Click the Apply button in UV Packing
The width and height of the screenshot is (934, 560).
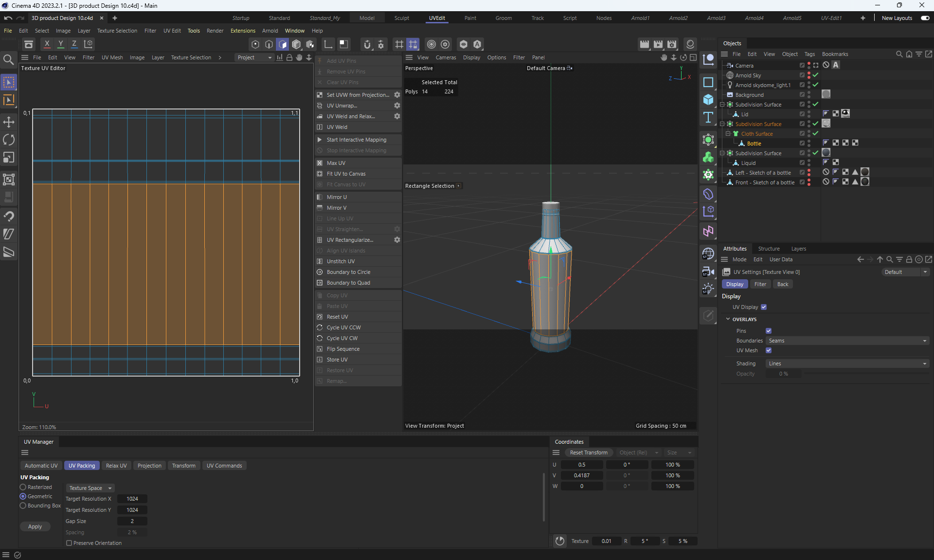(x=35, y=526)
